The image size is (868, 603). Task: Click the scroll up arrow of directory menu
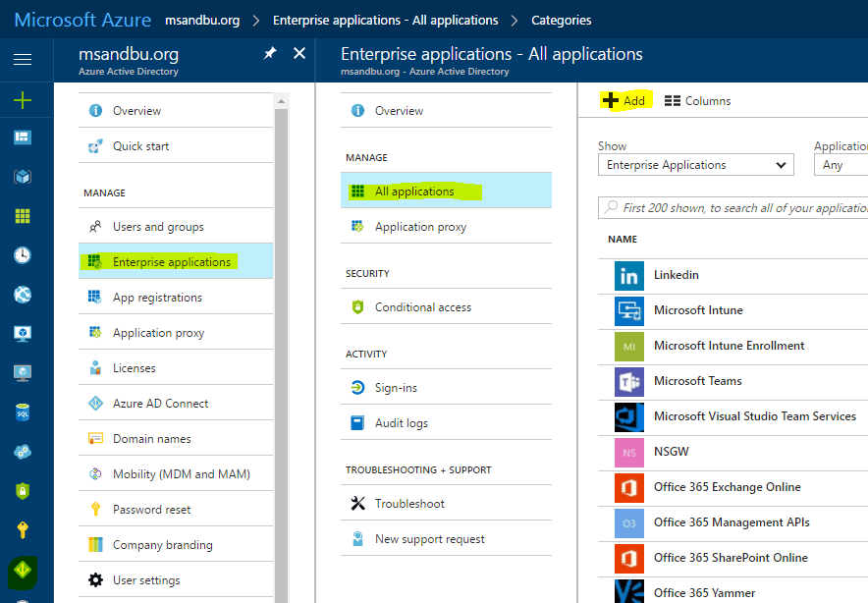coord(281,101)
